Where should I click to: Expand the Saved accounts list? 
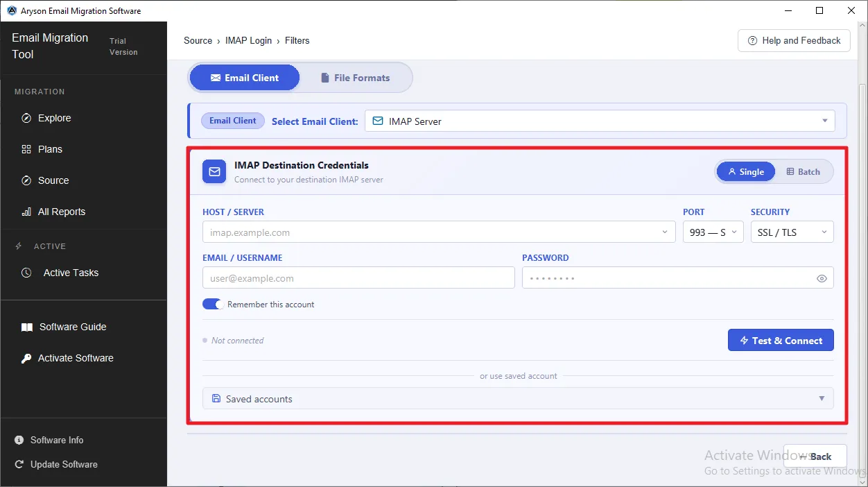(x=518, y=399)
